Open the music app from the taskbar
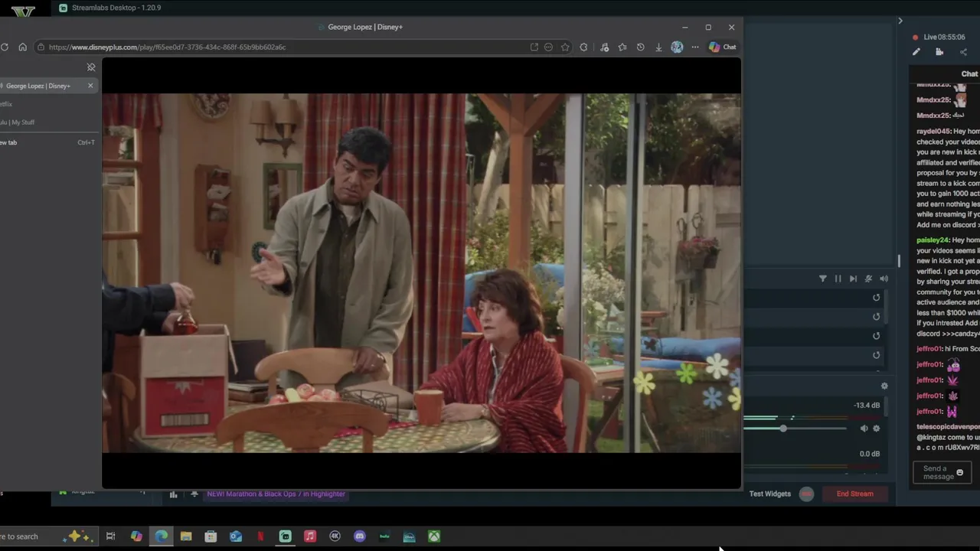The width and height of the screenshot is (980, 551). click(x=310, y=536)
